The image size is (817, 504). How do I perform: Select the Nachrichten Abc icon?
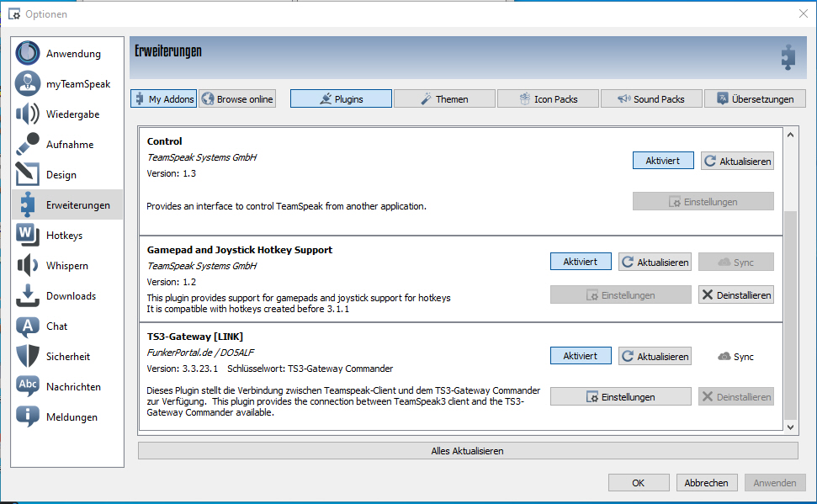pyautogui.click(x=28, y=386)
